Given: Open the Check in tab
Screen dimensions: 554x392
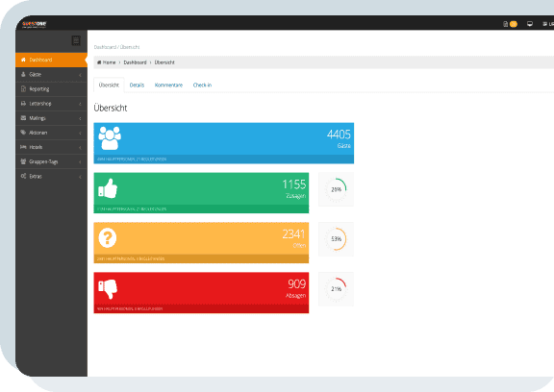Looking at the screenshot, I should 202,86.
